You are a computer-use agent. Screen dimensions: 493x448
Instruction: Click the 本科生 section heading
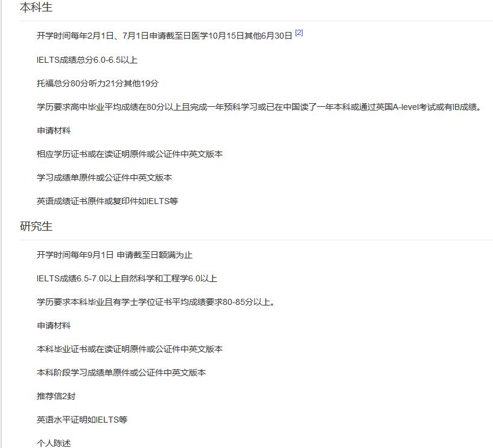pos(36,8)
